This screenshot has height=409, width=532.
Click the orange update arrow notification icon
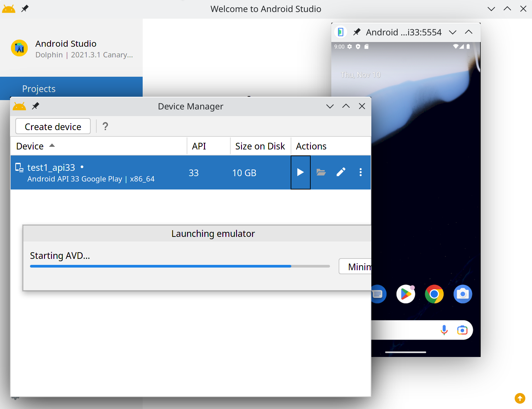pyautogui.click(x=520, y=398)
